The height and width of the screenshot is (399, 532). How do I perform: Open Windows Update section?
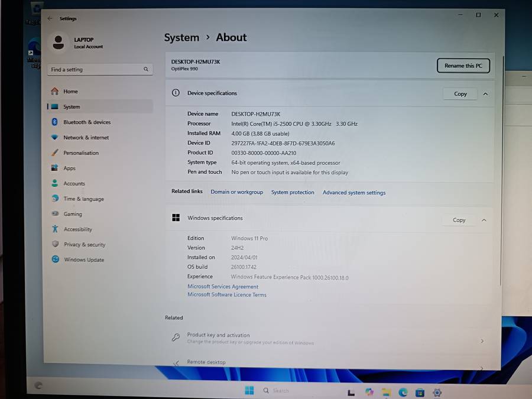click(83, 260)
